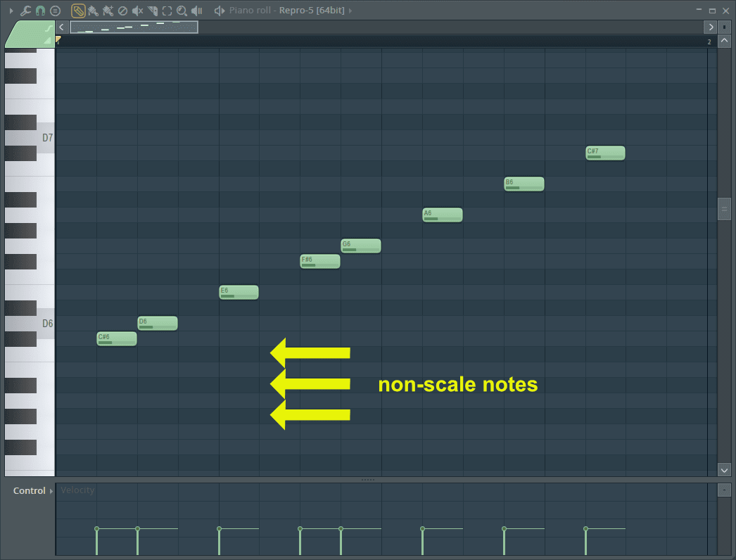736x560 pixels.
Task: Activate the Playback preview tool
Action: pyautogui.click(x=197, y=11)
